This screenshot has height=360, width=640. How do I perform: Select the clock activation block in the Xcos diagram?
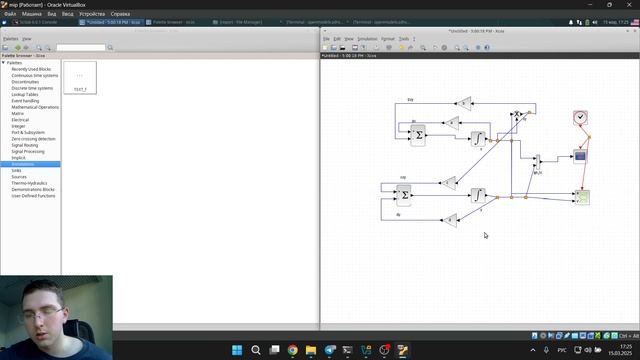[580, 117]
